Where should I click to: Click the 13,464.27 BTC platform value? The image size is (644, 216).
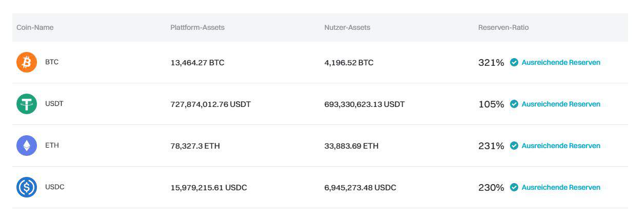[x=198, y=63]
